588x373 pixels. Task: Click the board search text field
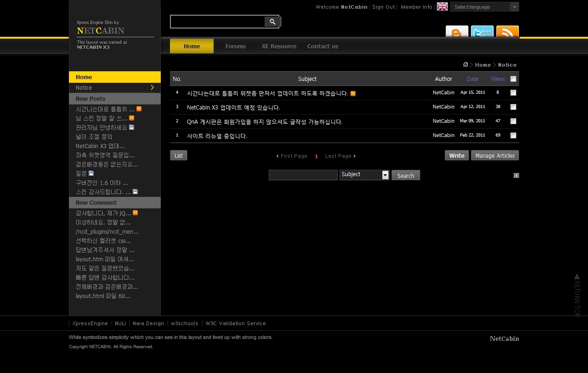click(303, 175)
